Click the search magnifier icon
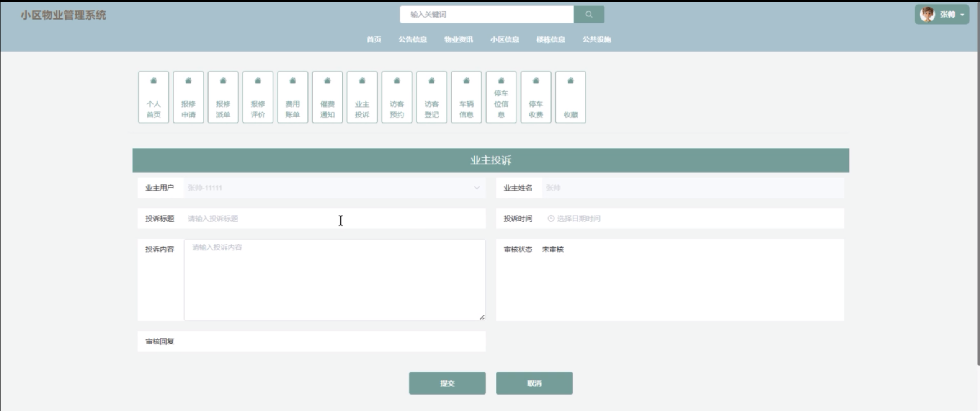Image resolution: width=980 pixels, height=411 pixels. pos(589,15)
